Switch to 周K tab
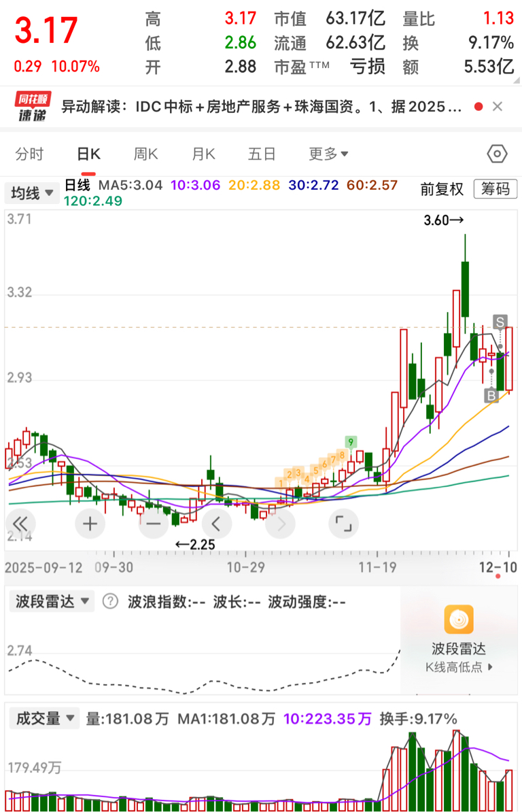Screen dimensions: 522x812 tap(146, 154)
